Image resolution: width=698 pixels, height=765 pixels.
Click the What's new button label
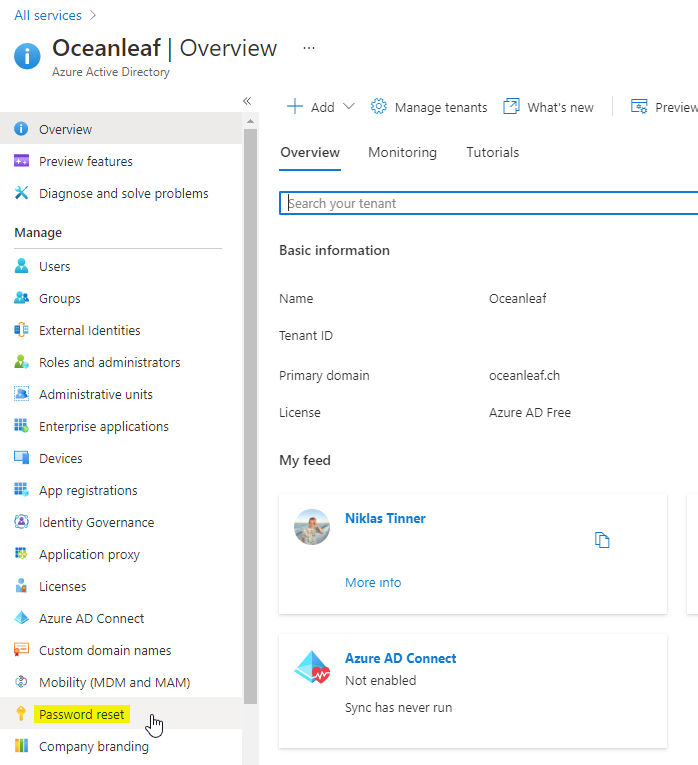(x=560, y=107)
